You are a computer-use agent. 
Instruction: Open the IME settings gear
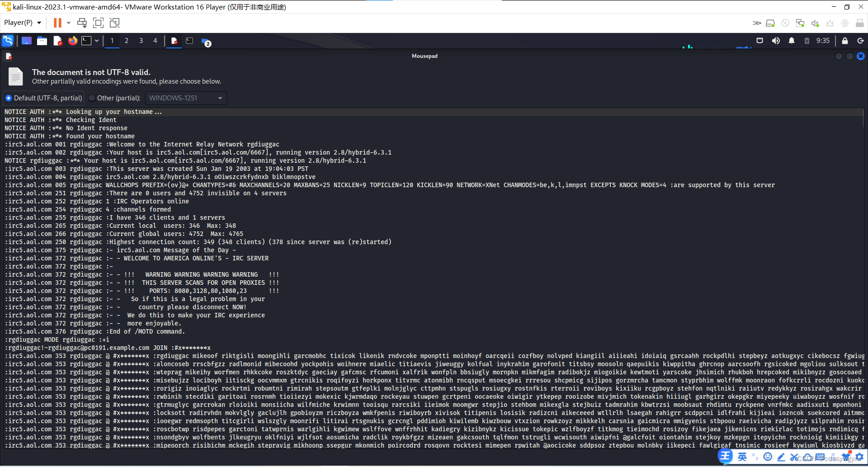click(859, 457)
